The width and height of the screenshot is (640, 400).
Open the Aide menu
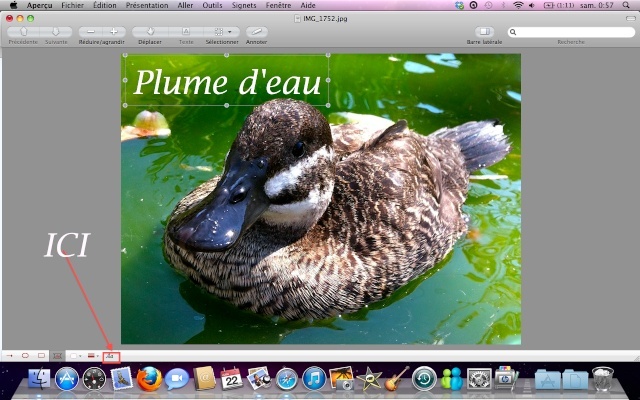coord(308,5)
